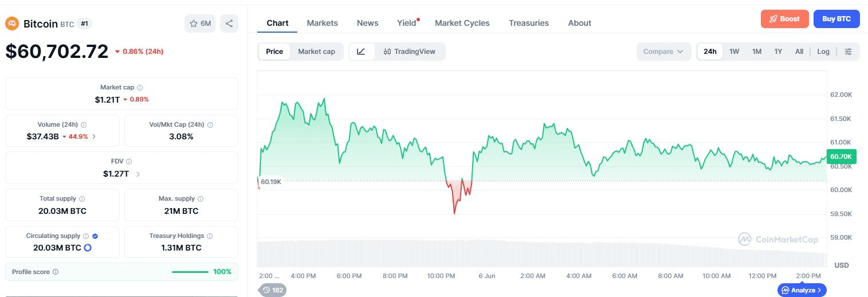Open FDV info icon
868x297 pixels.
point(129,162)
